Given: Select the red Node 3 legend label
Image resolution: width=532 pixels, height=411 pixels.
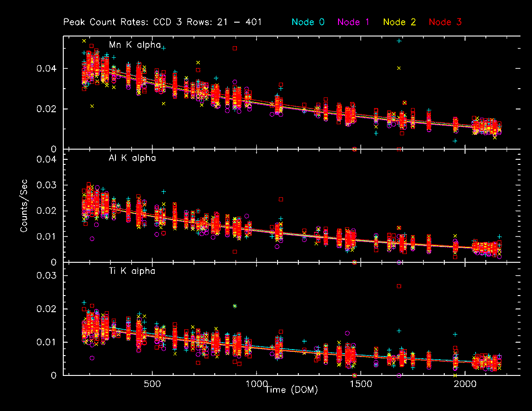Looking at the screenshot, I should [x=445, y=22].
